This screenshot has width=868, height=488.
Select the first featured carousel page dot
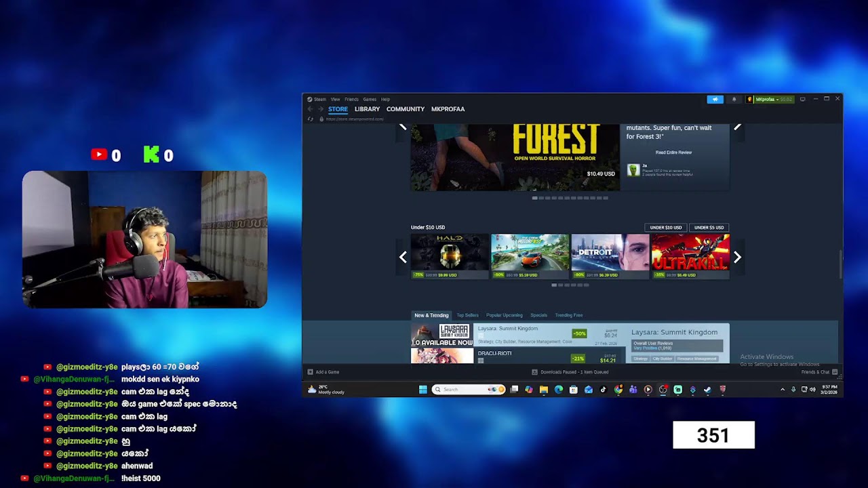tap(535, 198)
